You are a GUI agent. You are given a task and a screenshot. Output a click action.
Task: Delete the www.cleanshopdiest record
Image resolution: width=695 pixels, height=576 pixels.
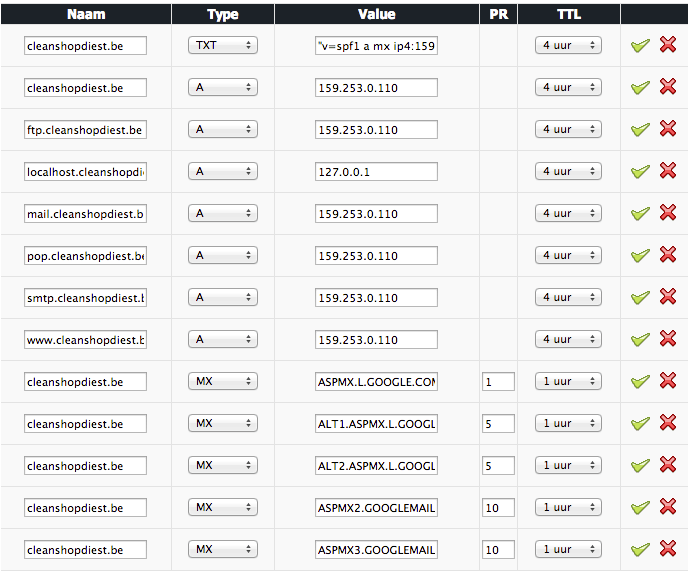pyautogui.click(x=668, y=339)
